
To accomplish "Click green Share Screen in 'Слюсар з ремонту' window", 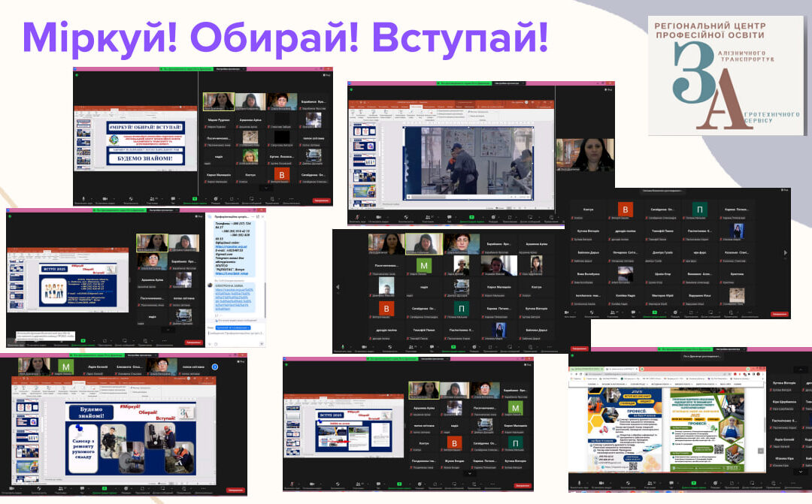I will click(x=104, y=488).
